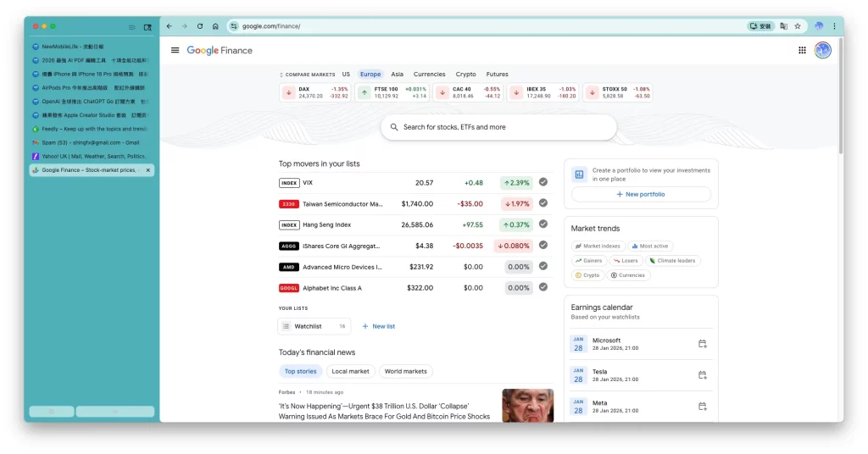Click the New portfolio button

(641, 195)
